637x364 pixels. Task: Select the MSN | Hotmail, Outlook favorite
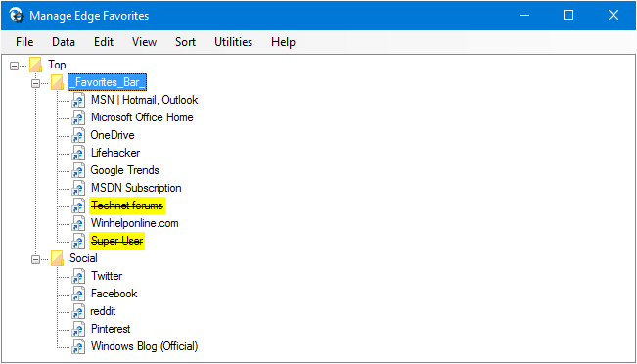pyautogui.click(x=144, y=100)
